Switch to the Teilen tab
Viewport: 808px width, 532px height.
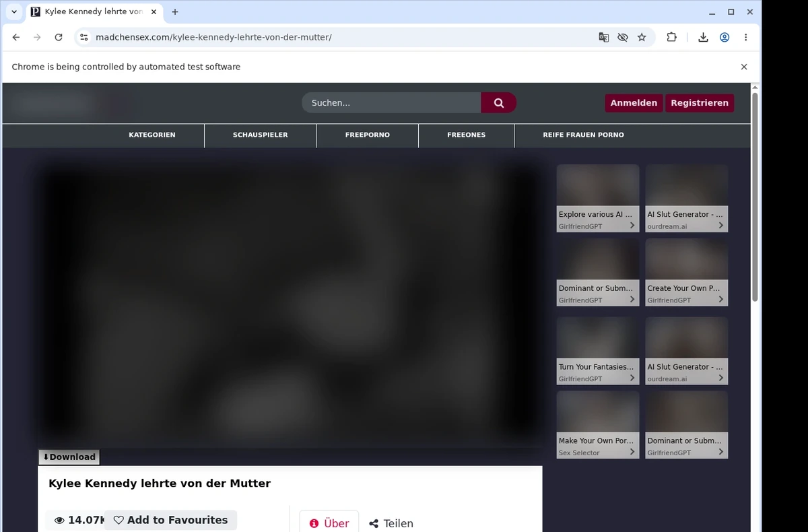click(x=391, y=523)
